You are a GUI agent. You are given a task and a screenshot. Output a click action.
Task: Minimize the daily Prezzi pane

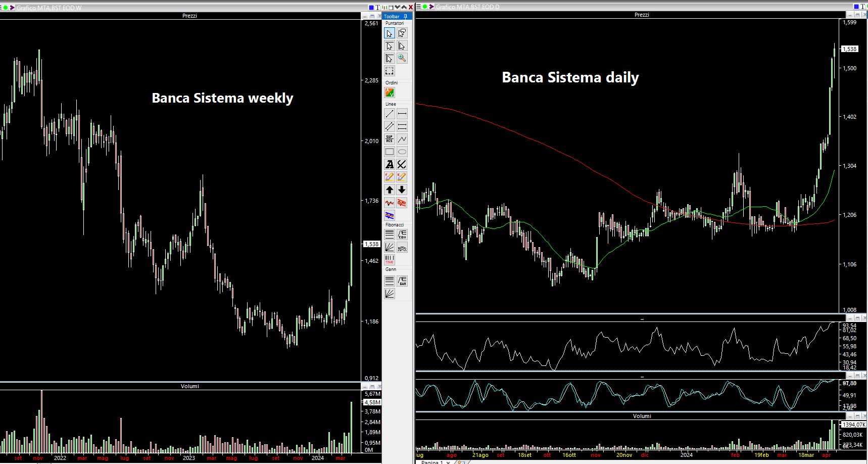(x=850, y=15)
